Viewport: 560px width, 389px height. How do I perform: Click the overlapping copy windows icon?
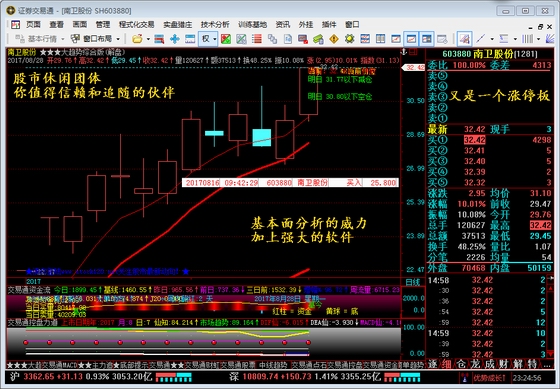point(272,39)
